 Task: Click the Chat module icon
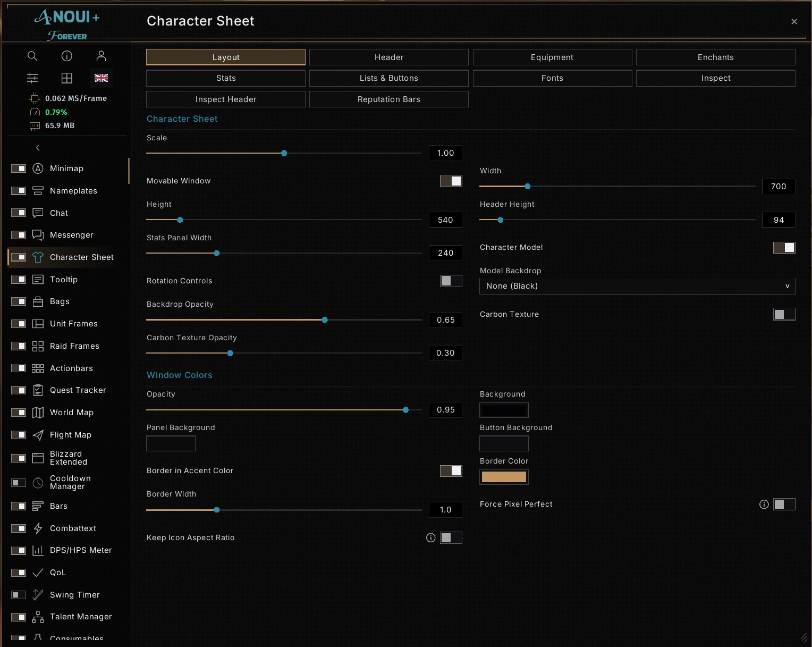tap(38, 213)
